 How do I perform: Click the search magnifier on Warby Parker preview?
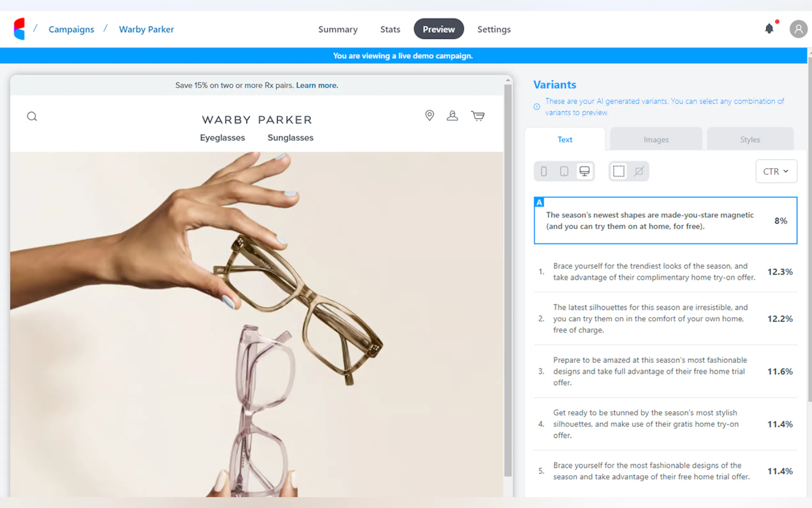pos(32,116)
